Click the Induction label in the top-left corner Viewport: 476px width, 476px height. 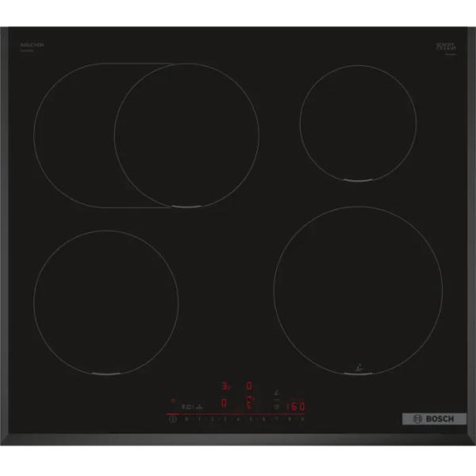tap(31, 47)
